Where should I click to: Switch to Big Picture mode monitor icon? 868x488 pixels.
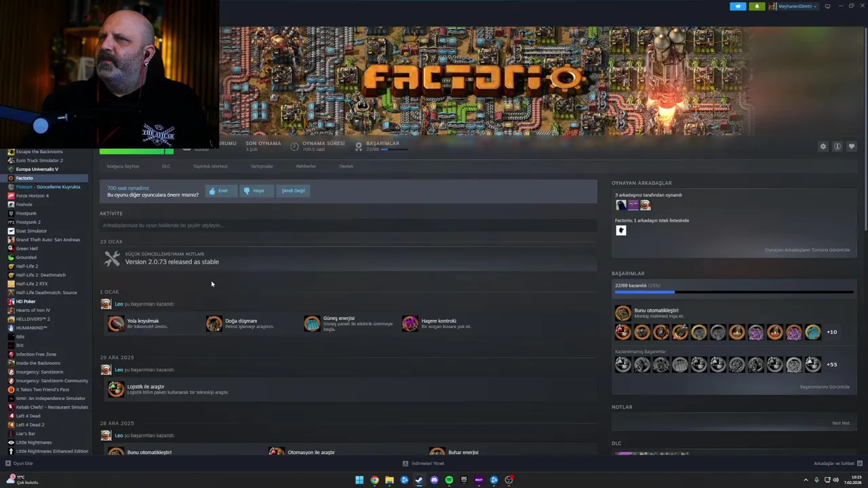[827, 6]
